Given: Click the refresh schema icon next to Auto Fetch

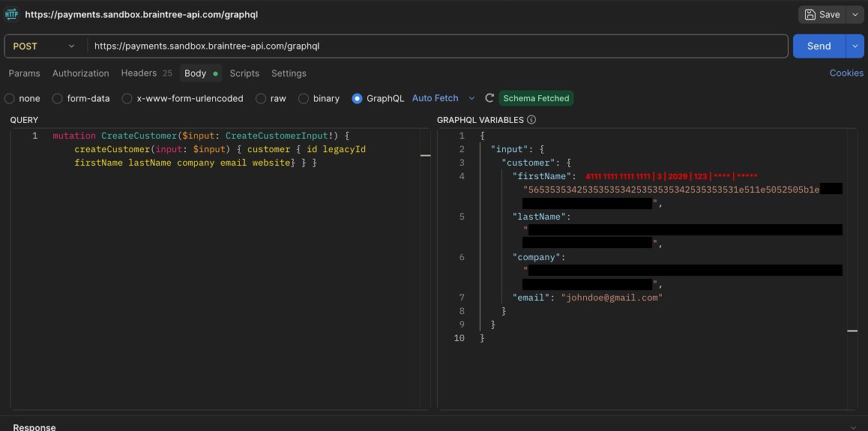Looking at the screenshot, I should pyautogui.click(x=489, y=98).
